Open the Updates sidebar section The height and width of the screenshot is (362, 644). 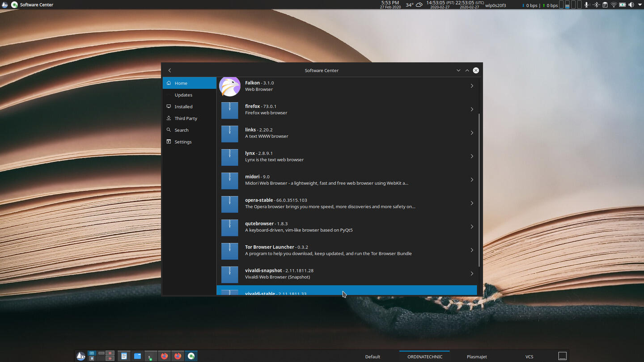click(x=190, y=95)
